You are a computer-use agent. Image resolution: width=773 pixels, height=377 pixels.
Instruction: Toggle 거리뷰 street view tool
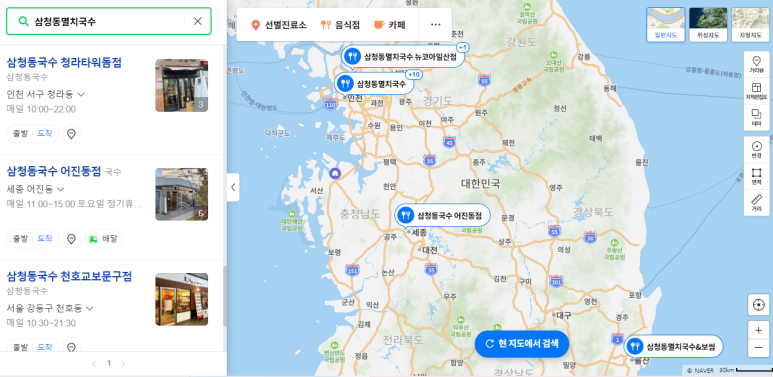(x=756, y=65)
